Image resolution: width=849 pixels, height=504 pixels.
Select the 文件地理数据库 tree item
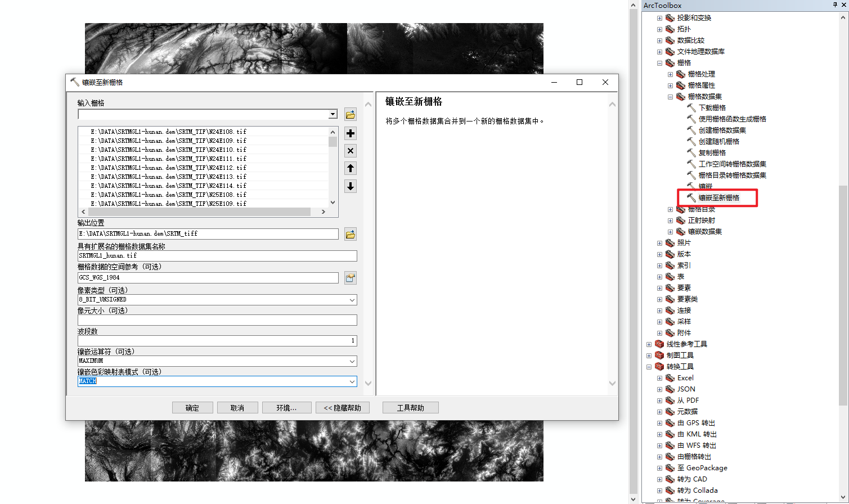click(700, 51)
